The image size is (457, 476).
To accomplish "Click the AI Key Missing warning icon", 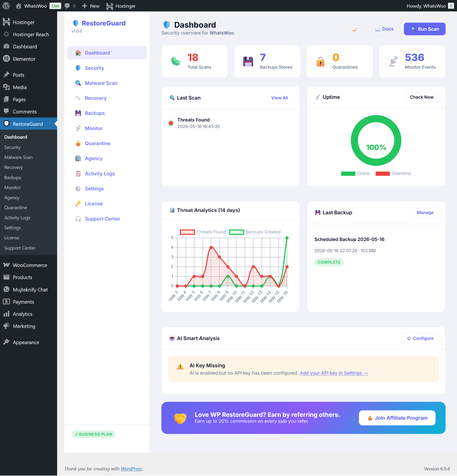I will 180,366.
